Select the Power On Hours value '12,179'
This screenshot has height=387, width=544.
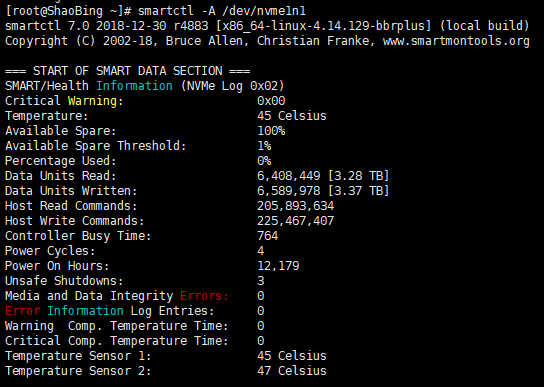point(278,266)
